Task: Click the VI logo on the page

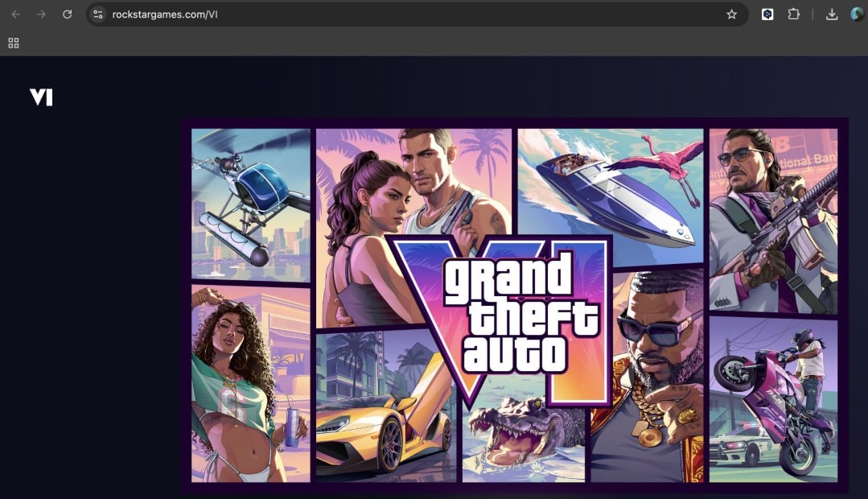Action: [42, 97]
